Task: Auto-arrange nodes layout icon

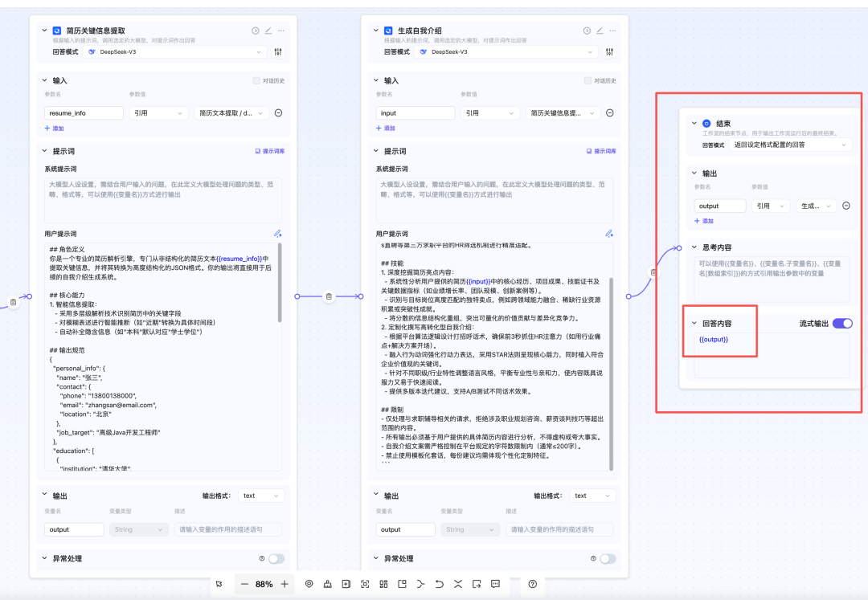Action: tap(383, 584)
